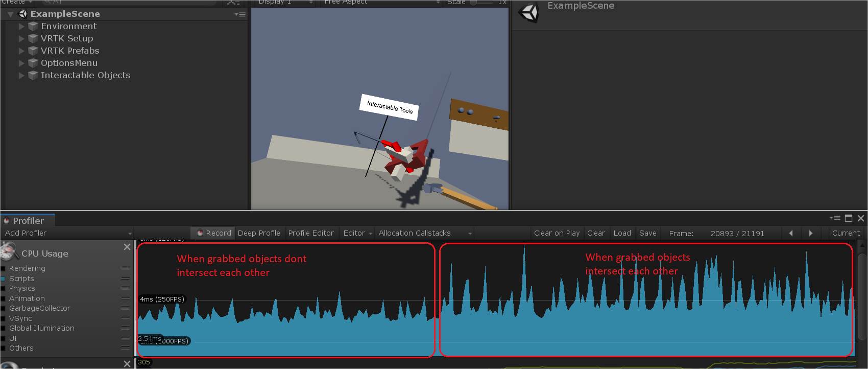
Task: Open the Profiler window options menu icon
Action: (835, 218)
